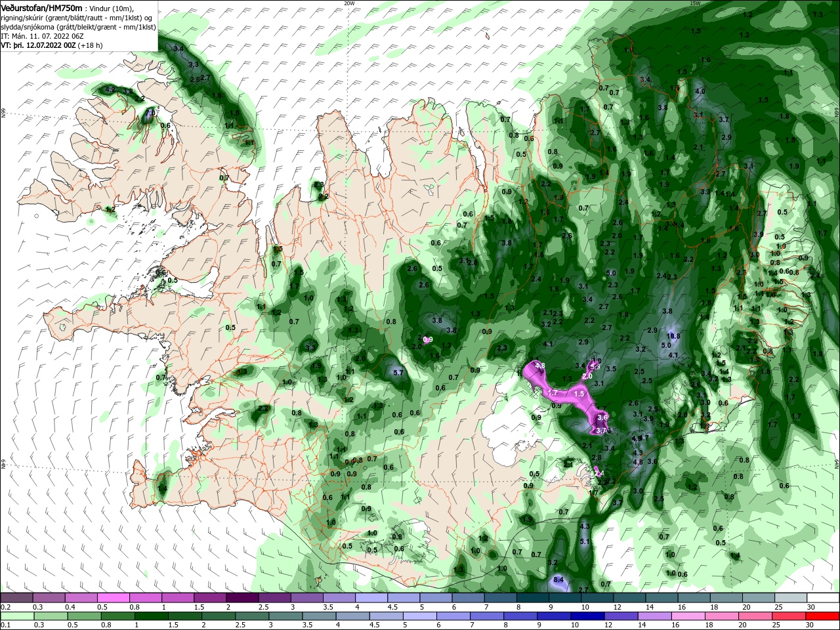Click the 8.4 precipitation value

[559, 579]
